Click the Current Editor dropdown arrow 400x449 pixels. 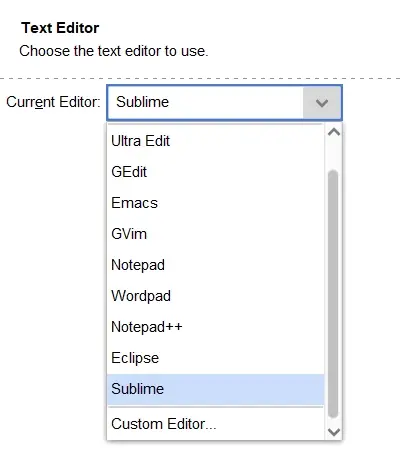point(322,102)
